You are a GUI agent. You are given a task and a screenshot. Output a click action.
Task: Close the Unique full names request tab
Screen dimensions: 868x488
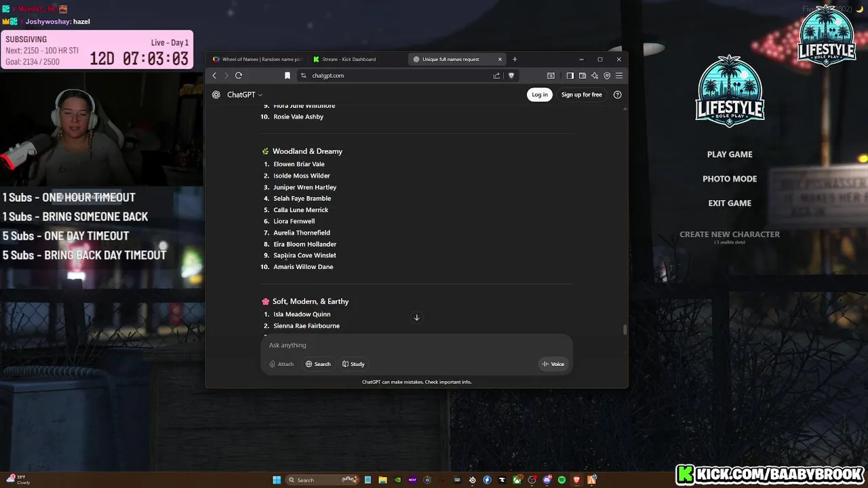pos(500,59)
